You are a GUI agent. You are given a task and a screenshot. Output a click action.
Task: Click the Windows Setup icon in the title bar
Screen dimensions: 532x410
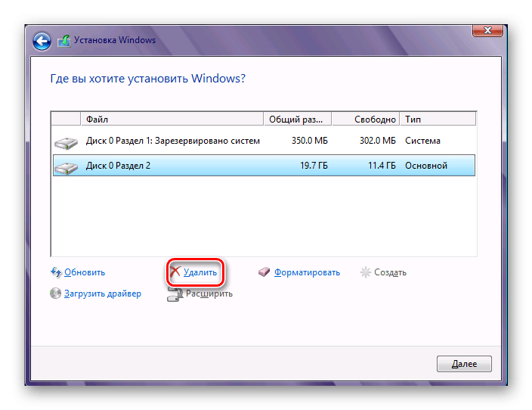63,41
